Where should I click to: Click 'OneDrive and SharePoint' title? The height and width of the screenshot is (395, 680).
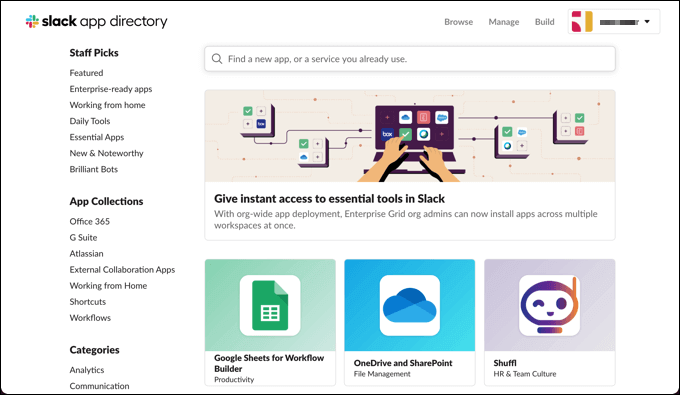click(403, 363)
